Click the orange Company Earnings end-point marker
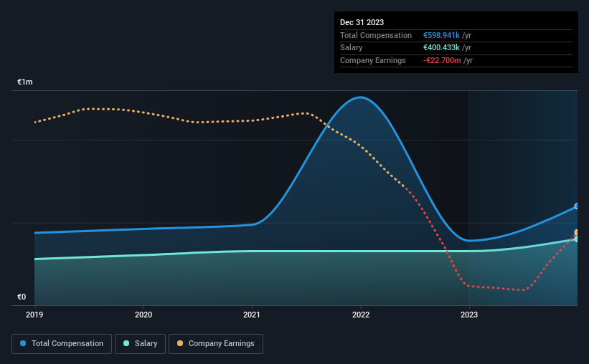This screenshot has height=364, width=589. pyautogui.click(x=577, y=232)
